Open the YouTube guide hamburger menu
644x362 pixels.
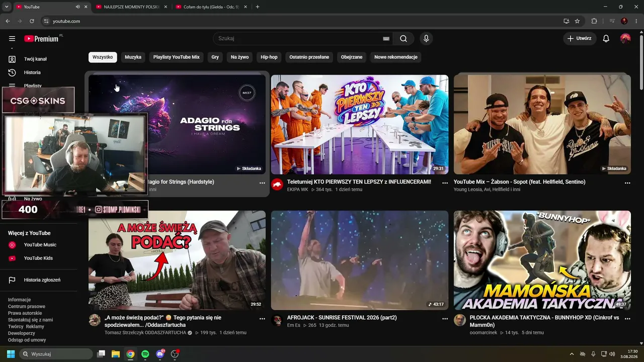[12, 39]
